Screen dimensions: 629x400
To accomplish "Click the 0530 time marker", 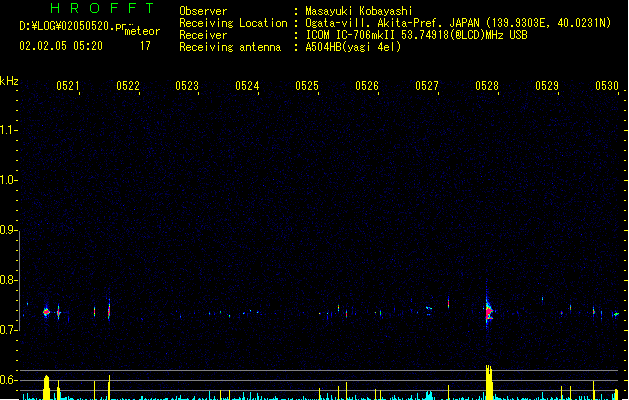I will 607,86.
